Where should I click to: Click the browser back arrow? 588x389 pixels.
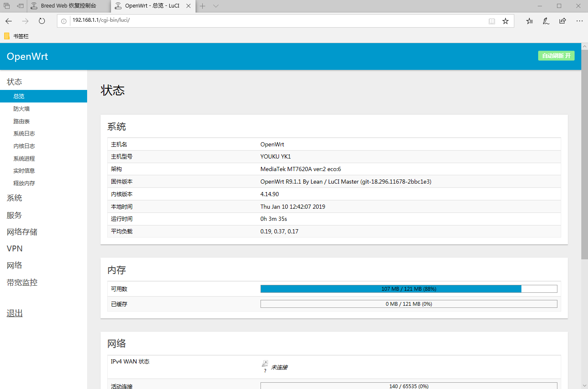click(9, 21)
